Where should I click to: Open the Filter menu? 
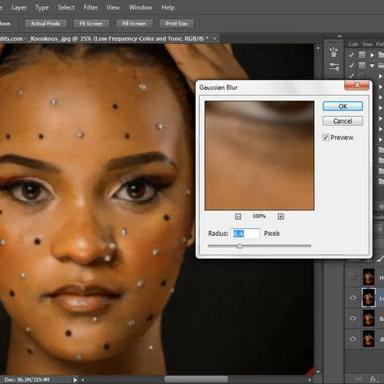point(91,7)
